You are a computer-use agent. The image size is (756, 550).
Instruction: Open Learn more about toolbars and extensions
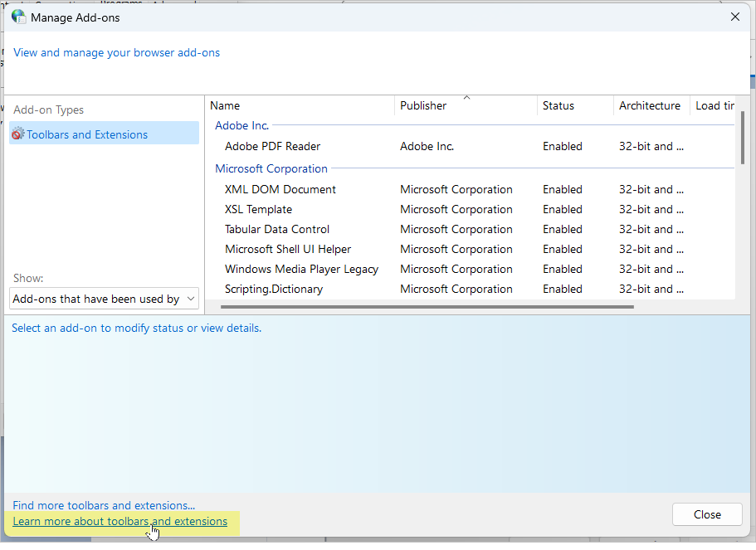click(x=119, y=521)
